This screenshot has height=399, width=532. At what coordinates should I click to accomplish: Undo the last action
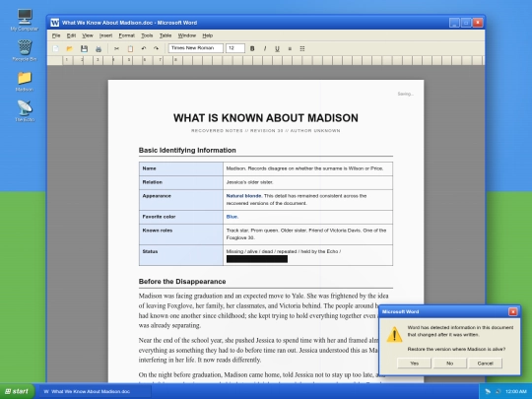point(144,48)
